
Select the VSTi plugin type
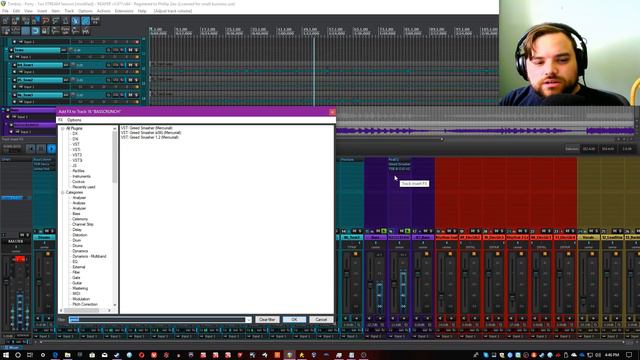click(x=77, y=150)
